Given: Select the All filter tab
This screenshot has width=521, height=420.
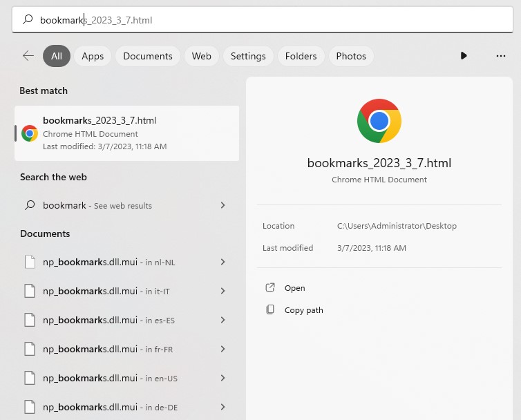Looking at the screenshot, I should [57, 56].
